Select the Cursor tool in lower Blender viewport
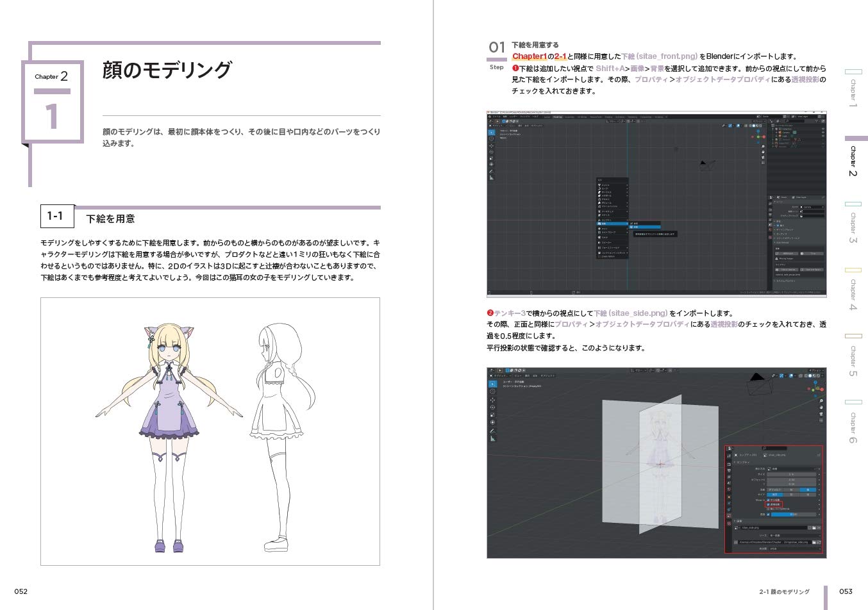 [492, 392]
